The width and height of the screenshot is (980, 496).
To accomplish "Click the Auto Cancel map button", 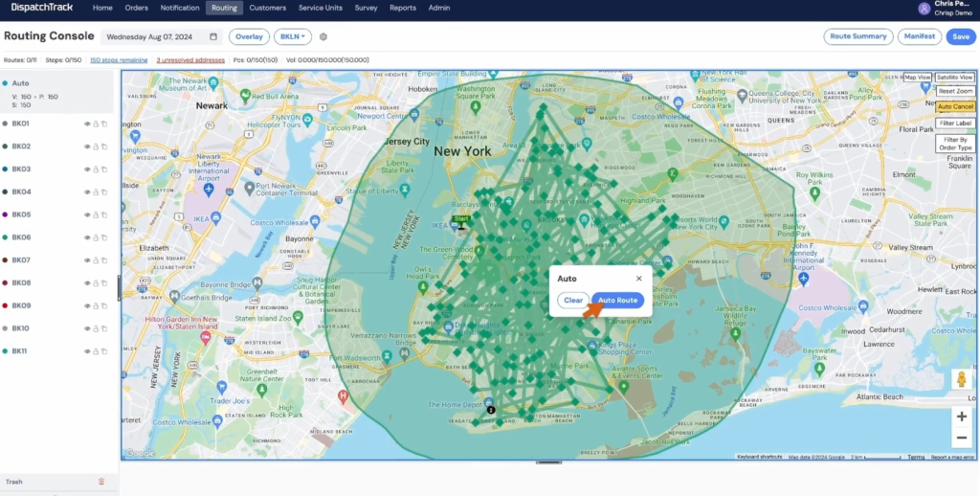I will tap(955, 107).
